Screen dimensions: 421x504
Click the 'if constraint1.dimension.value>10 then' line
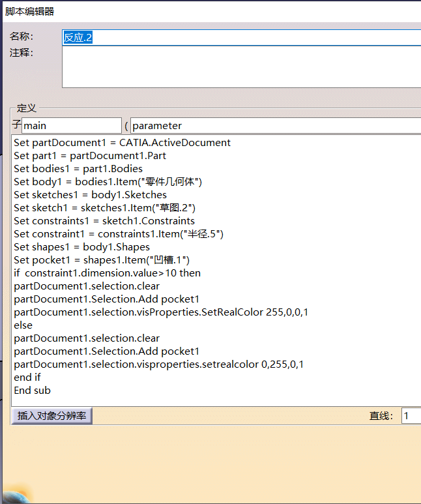(107, 273)
